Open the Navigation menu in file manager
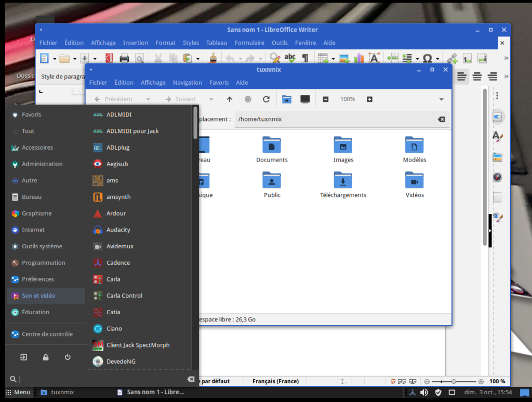Image resolution: width=532 pixels, height=402 pixels. coord(187,83)
